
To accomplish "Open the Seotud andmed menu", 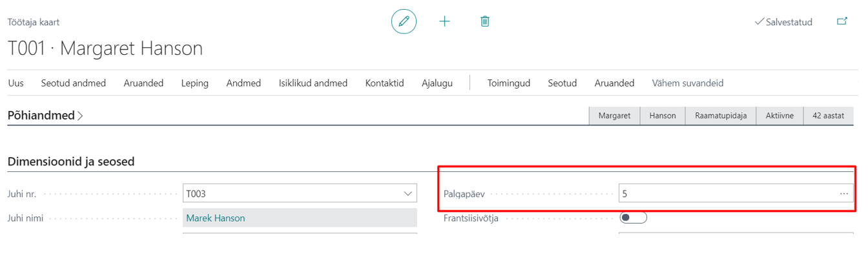I will tap(74, 83).
